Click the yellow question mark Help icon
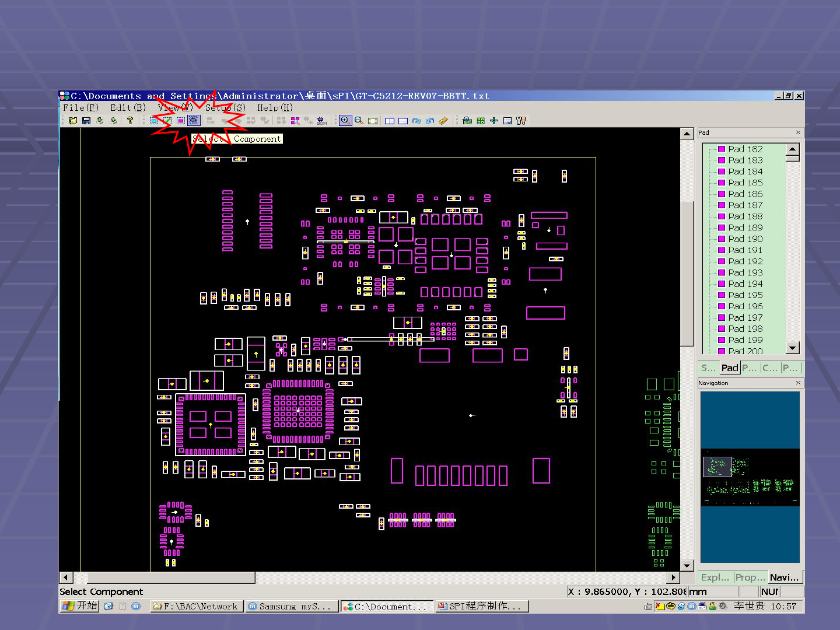The height and width of the screenshot is (630, 840). (130, 120)
